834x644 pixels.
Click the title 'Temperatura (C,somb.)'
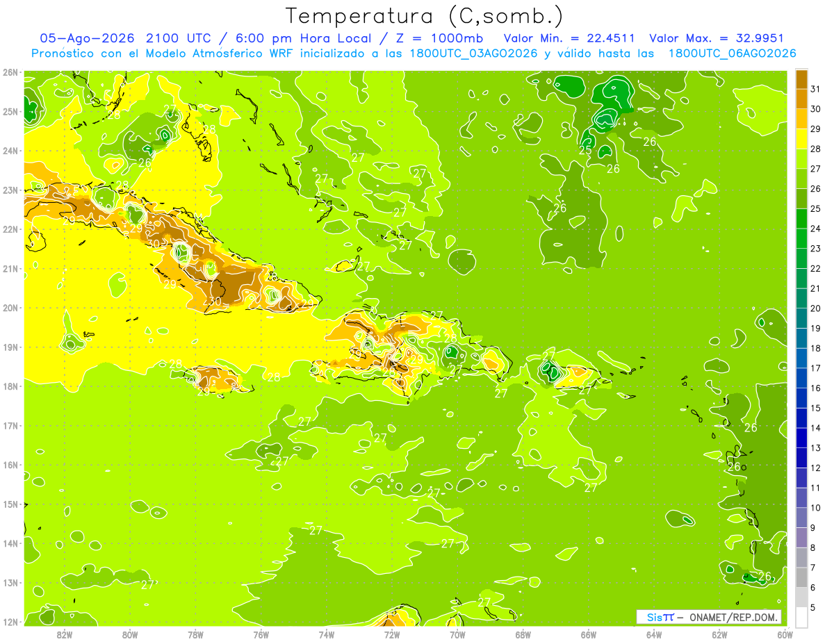425,16
